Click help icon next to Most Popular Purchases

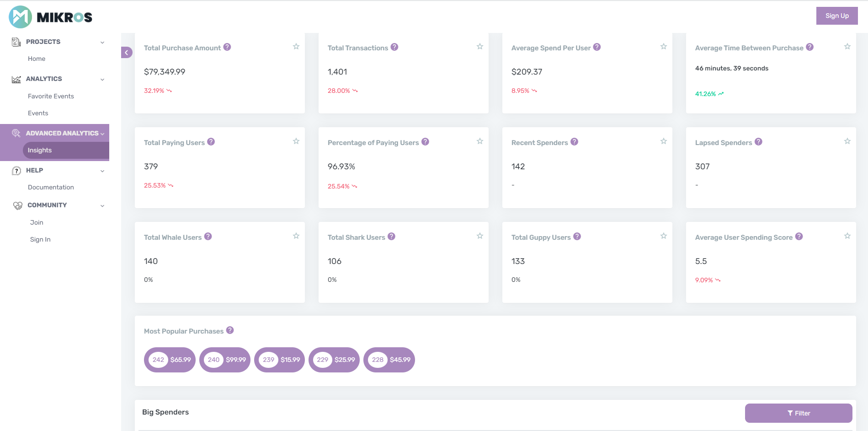click(x=230, y=330)
